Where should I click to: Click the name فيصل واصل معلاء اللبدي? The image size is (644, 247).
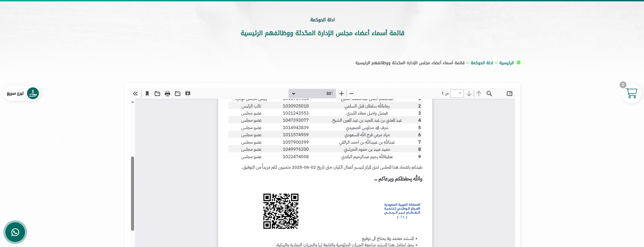coord(367,113)
